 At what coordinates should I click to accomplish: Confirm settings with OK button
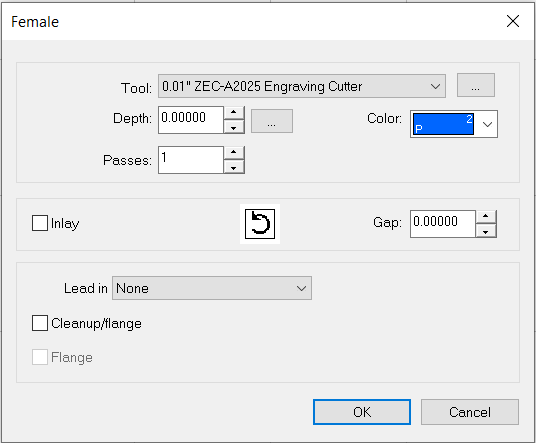362,412
